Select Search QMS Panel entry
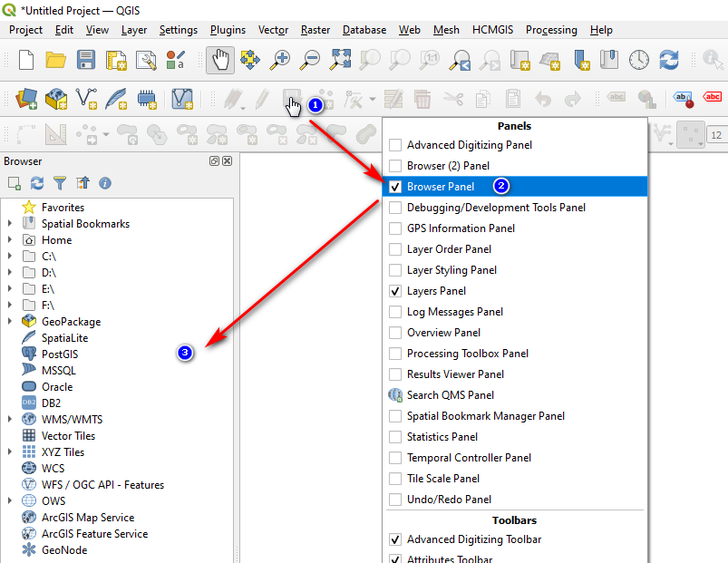Screen dimensions: 728x563 click(x=515, y=395)
